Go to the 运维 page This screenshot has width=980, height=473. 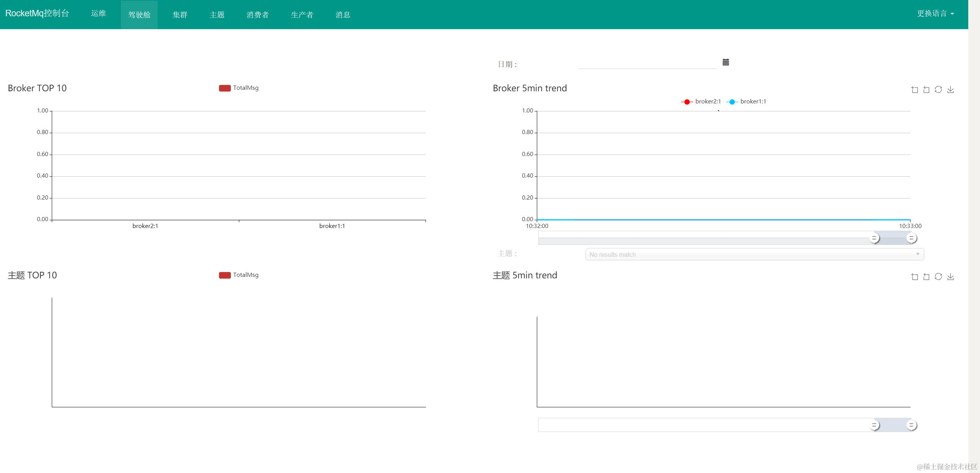coord(99,14)
